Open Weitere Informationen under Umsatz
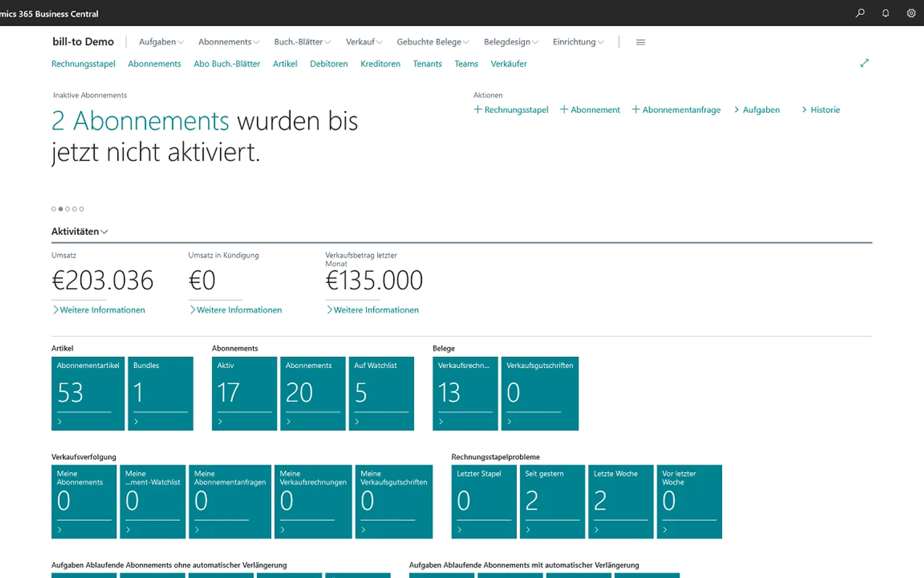 tap(99, 310)
